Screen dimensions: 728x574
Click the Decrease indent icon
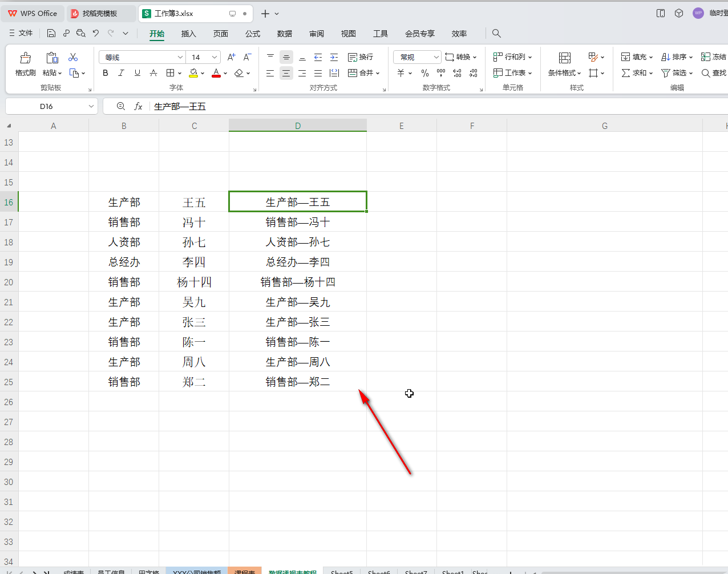[x=318, y=57]
